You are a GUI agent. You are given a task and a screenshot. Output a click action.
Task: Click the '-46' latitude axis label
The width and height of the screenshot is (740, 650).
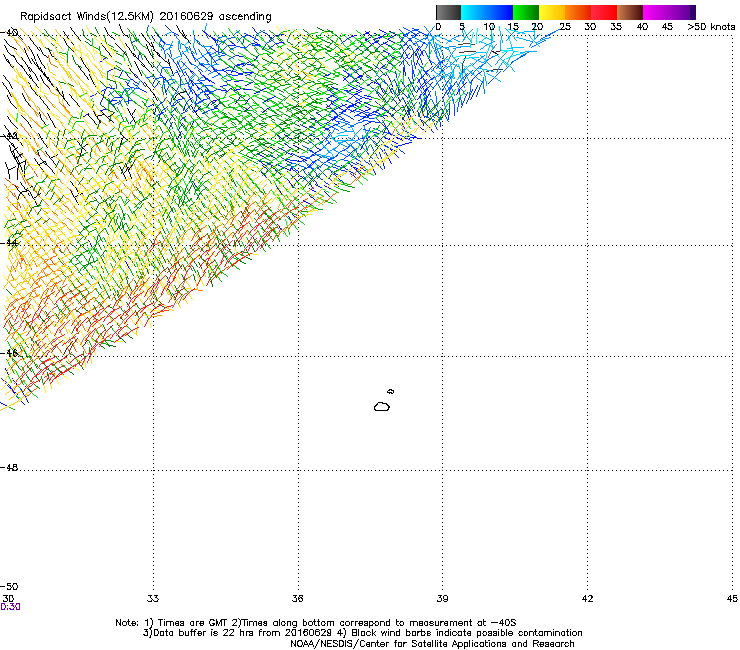click(9, 353)
